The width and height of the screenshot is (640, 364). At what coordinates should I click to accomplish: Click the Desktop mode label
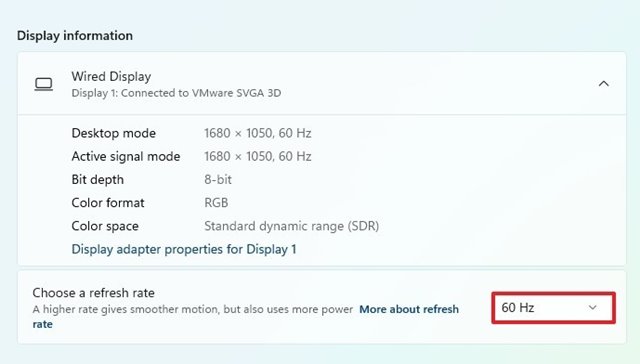113,133
